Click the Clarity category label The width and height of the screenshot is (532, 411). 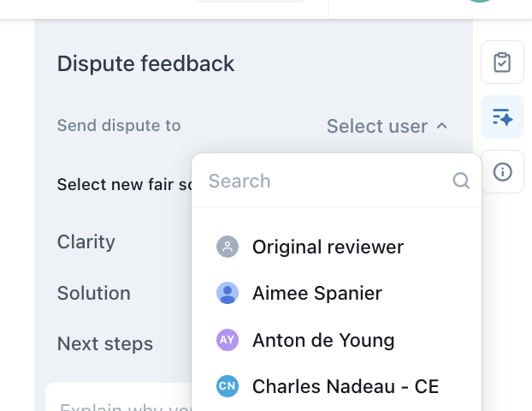coord(86,241)
